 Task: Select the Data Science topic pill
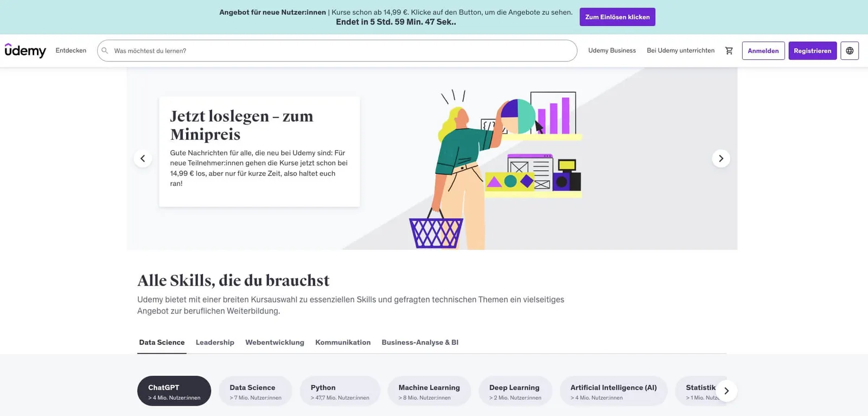click(256, 391)
